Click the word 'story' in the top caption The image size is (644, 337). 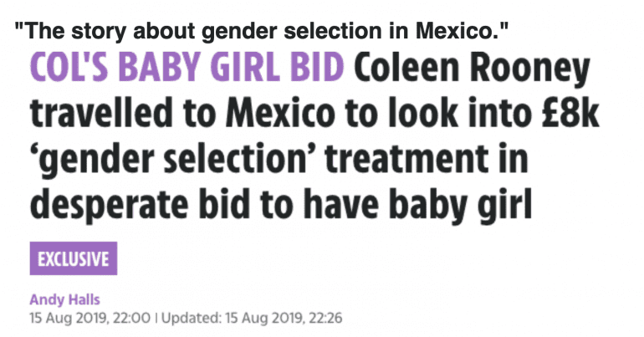click(100, 32)
